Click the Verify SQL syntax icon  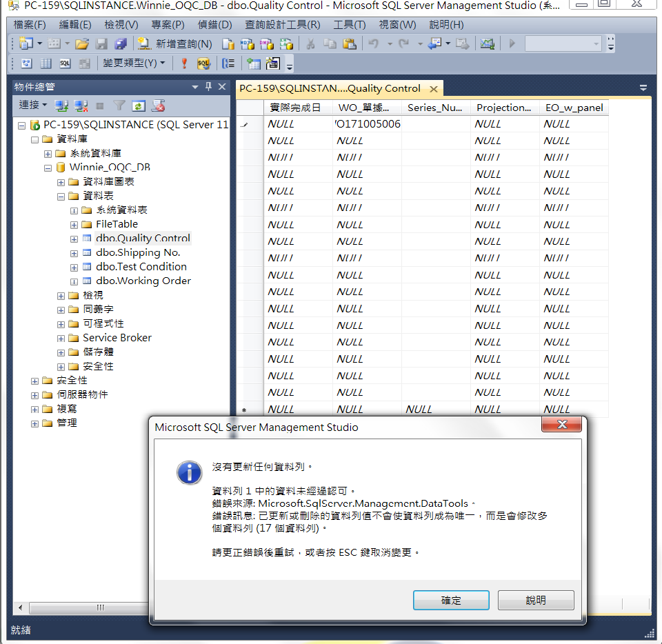[203, 63]
